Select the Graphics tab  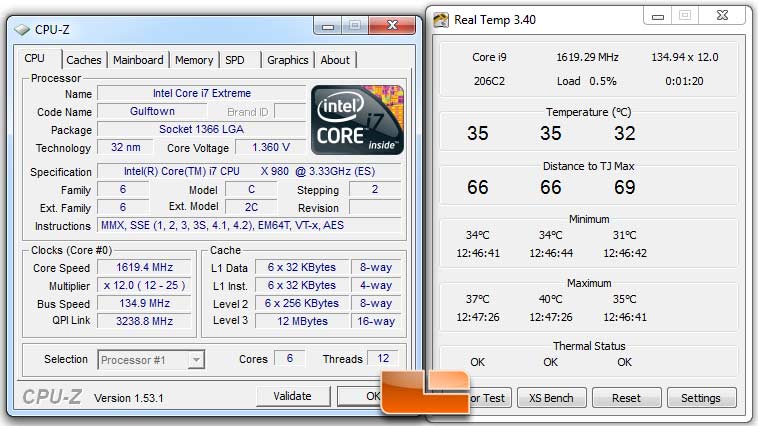[288, 60]
